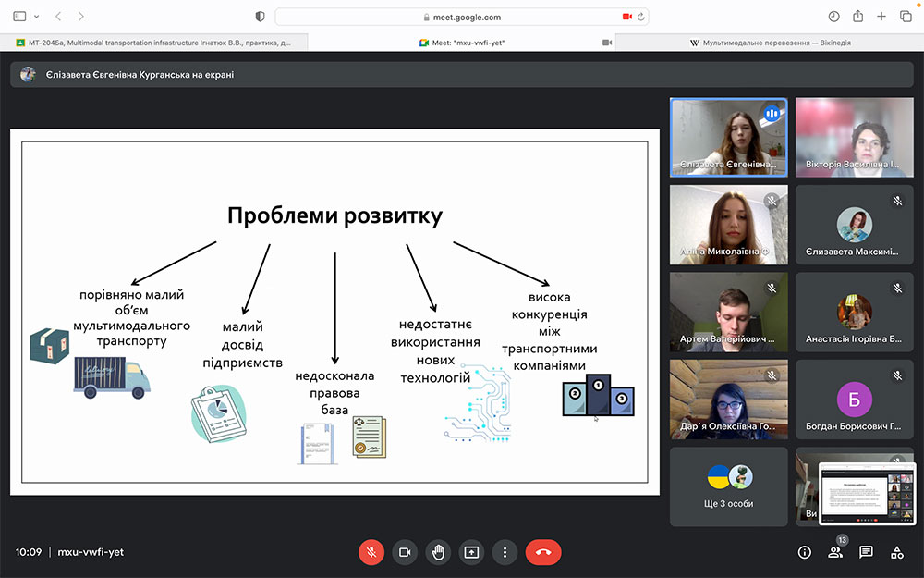Open the meeting details info icon
The width and height of the screenshot is (924, 578).
click(x=804, y=552)
